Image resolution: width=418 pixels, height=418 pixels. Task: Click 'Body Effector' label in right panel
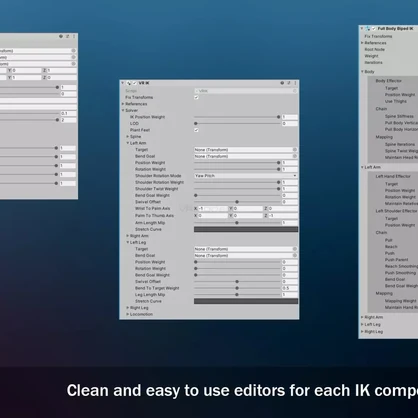pos(389,81)
